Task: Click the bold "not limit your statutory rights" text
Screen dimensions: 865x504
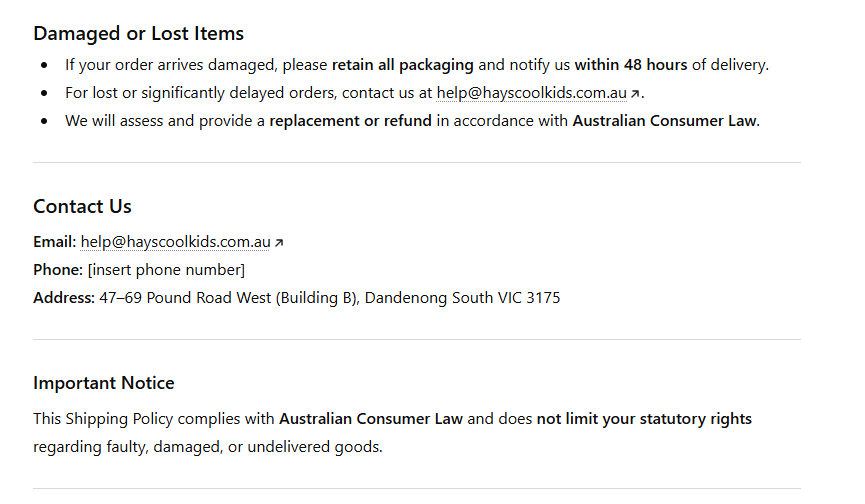Action: tap(644, 419)
